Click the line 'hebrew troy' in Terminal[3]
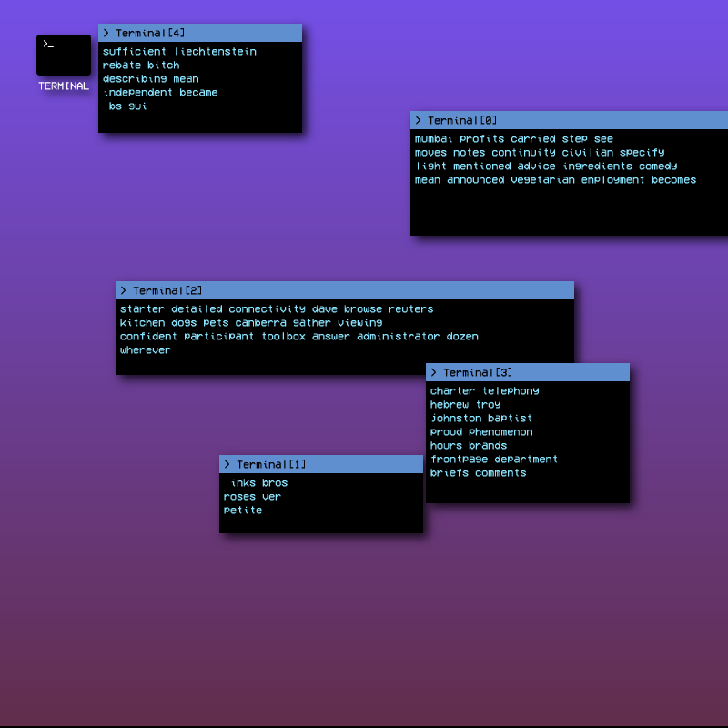The height and width of the screenshot is (728, 728). pyautogui.click(x=465, y=405)
